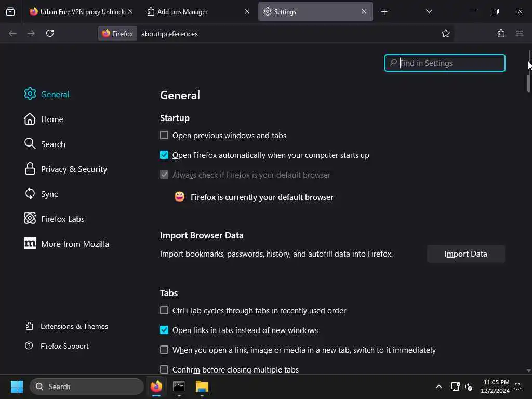Viewport: 532px width, 399px height.
Task: Close the Urban Free VPN tab
Action: coord(130,11)
